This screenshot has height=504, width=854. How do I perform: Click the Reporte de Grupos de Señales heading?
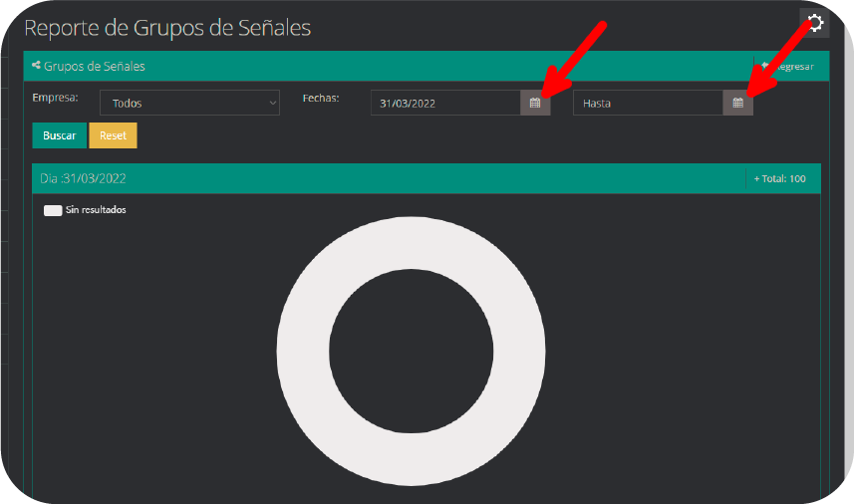pos(167,28)
